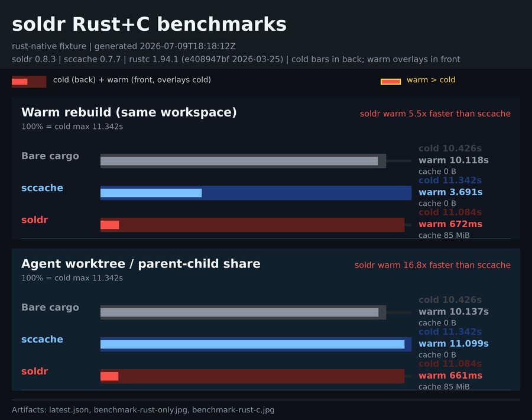The width and height of the screenshot is (532, 420).
Task: Click 'cold 11.342s' in Warm rebuild section
Action: point(450,180)
